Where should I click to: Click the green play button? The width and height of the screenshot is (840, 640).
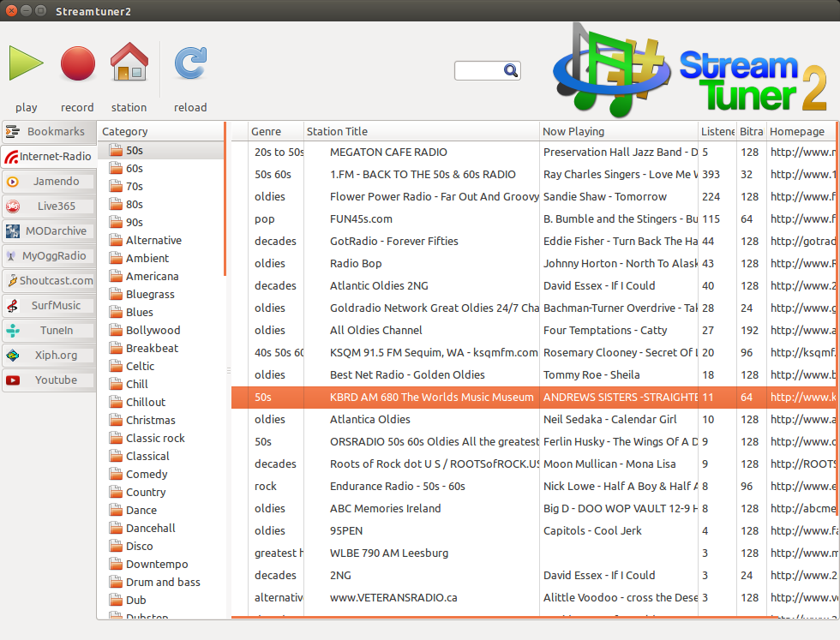[27, 64]
